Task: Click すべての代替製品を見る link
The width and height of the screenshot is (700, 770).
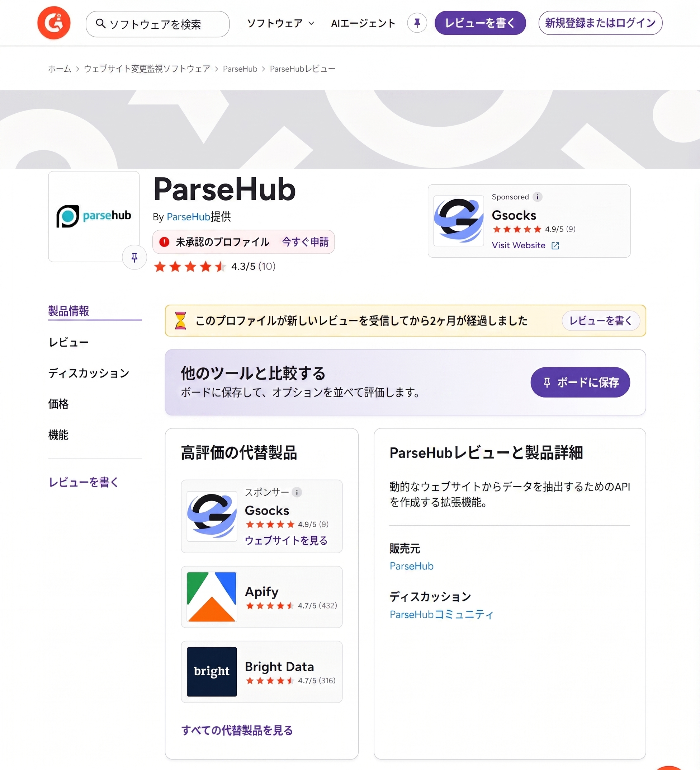Action: (x=237, y=730)
